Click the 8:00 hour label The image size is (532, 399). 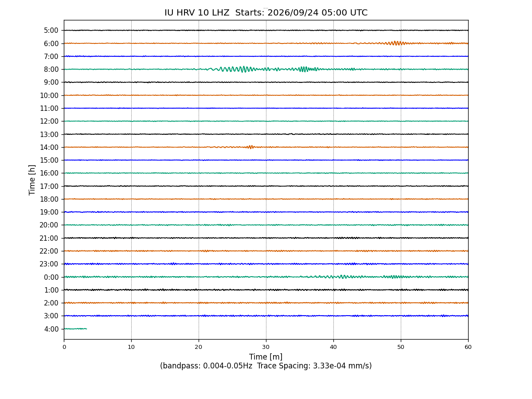click(51, 69)
